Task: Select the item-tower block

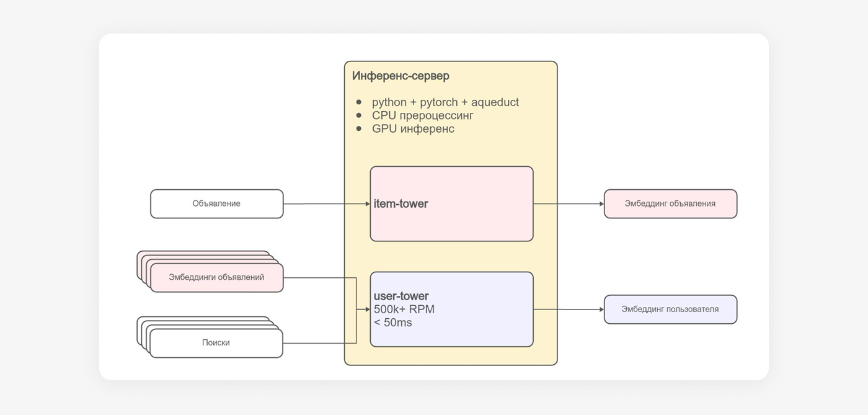Action: click(x=451, y=203)
